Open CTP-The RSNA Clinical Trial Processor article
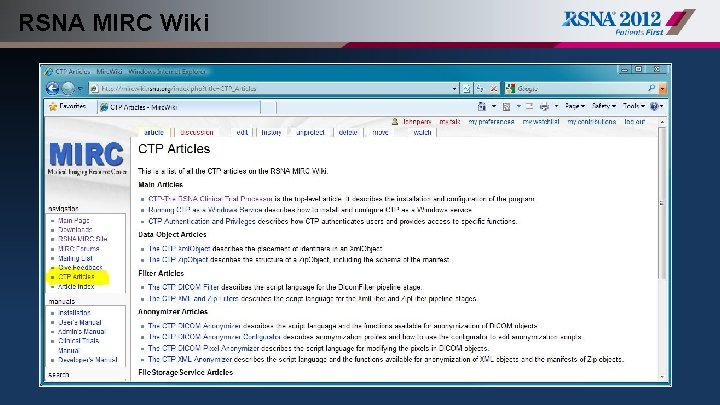720x405 pixels. [210, 199]
